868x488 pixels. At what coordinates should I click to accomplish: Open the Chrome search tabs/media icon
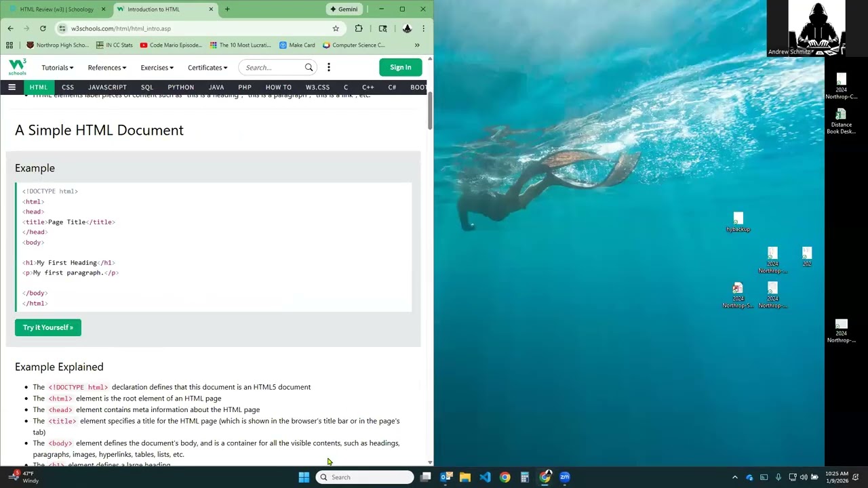[383, 28]
